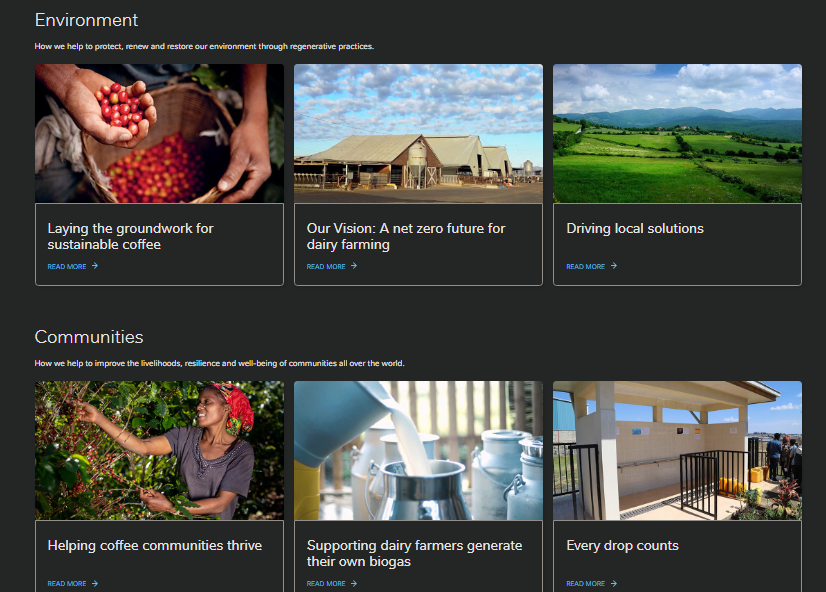Click the 'Every drop counts' heading
Image resolution: width=826 pixels, height=592 pixels.
click(622, 546)
